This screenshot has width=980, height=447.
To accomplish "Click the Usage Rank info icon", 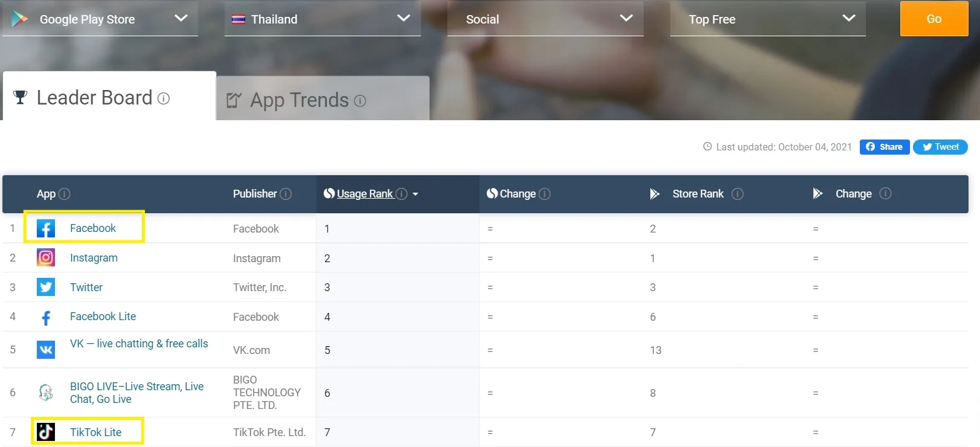I will (x=402, y=194).
